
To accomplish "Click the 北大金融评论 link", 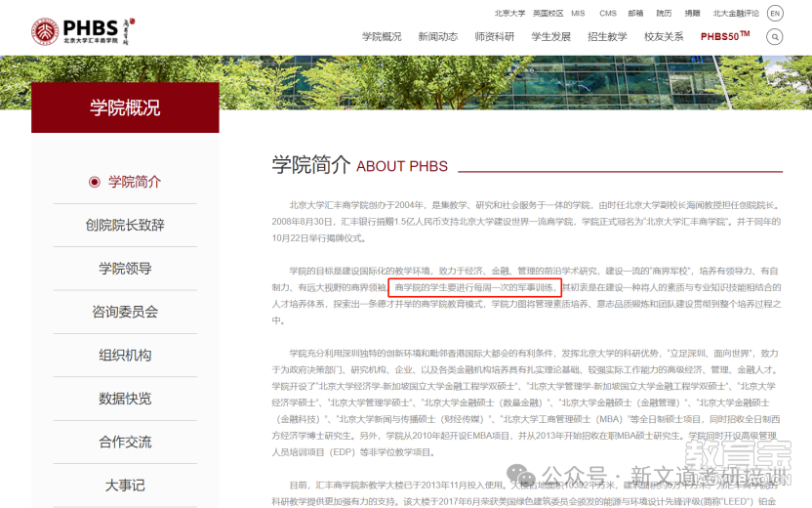I will (736, 14).
